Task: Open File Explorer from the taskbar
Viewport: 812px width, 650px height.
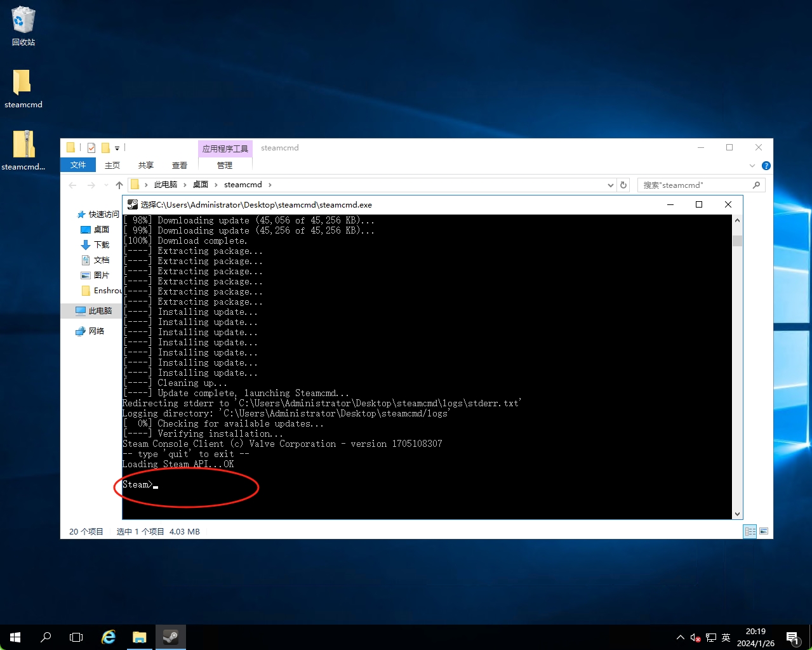Action: (x=140, y=637)
